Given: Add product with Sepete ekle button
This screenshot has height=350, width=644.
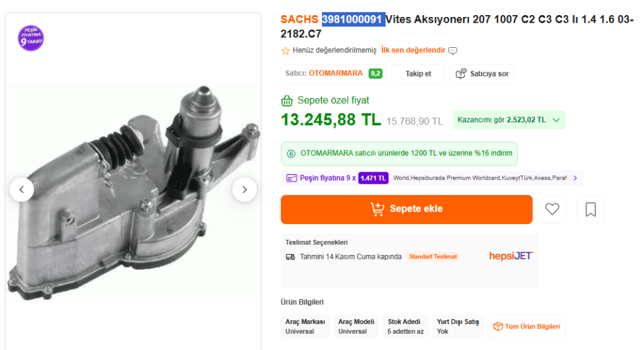Looking at the screenshot, I should [406, 210].
